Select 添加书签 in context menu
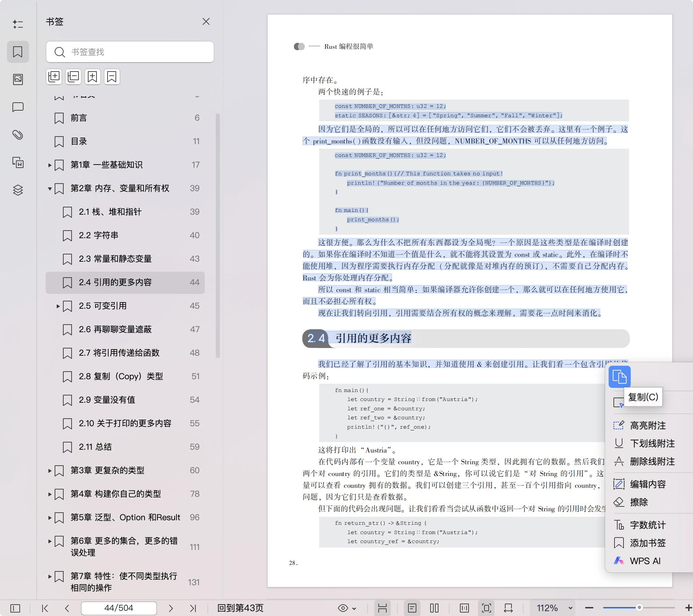Screen dimensions: 693x616 click(x=648, y=543)
